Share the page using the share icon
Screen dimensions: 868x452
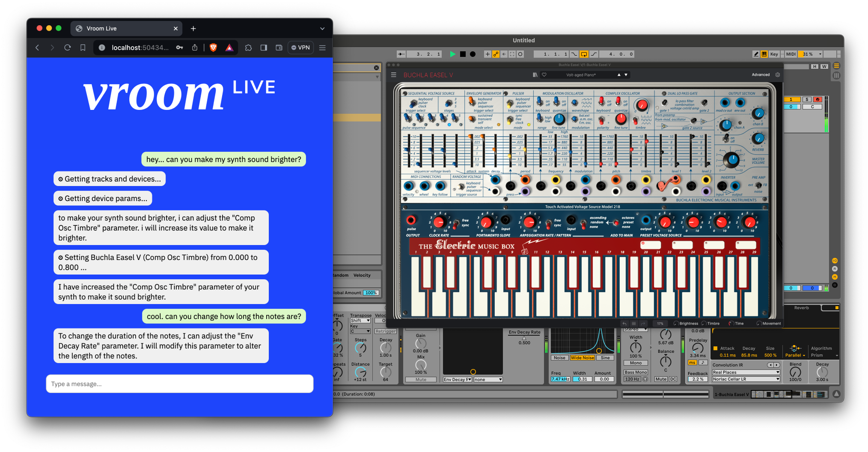195,47
